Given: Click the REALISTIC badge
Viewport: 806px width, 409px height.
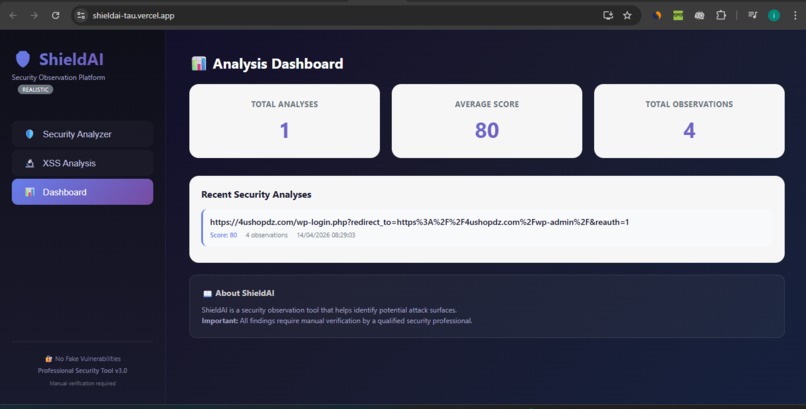Looking at the screenshot, I should tap(35, 89).
